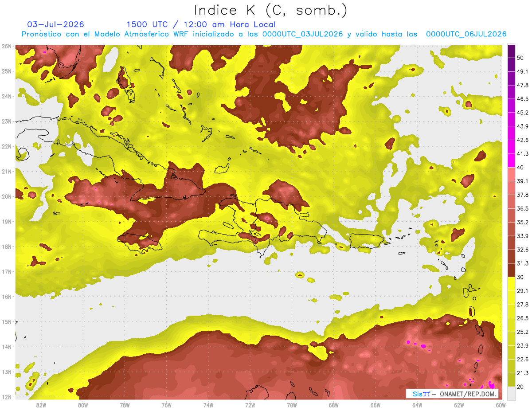This screenshot has width=532, height=411.
Task: Click the 'SisPI – ONAMET/REP.DOM.' credit label
Action: click(452, 394)
